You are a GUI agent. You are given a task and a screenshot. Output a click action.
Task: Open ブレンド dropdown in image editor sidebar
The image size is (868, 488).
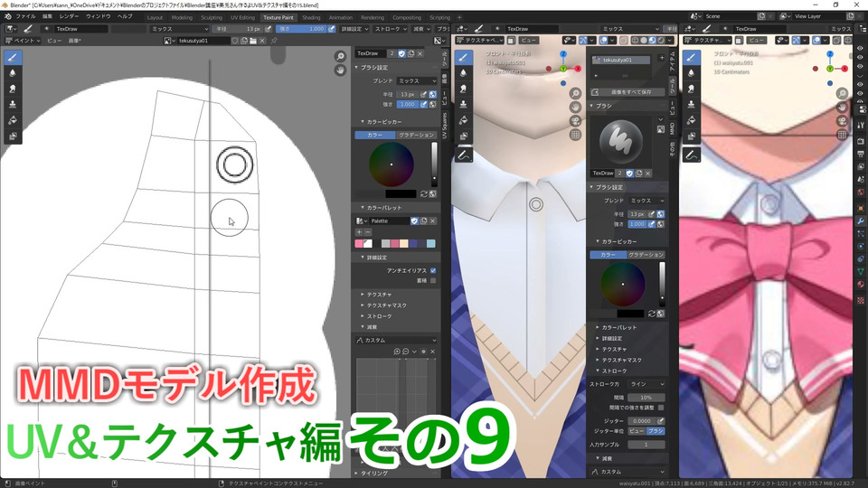point(417,80)
